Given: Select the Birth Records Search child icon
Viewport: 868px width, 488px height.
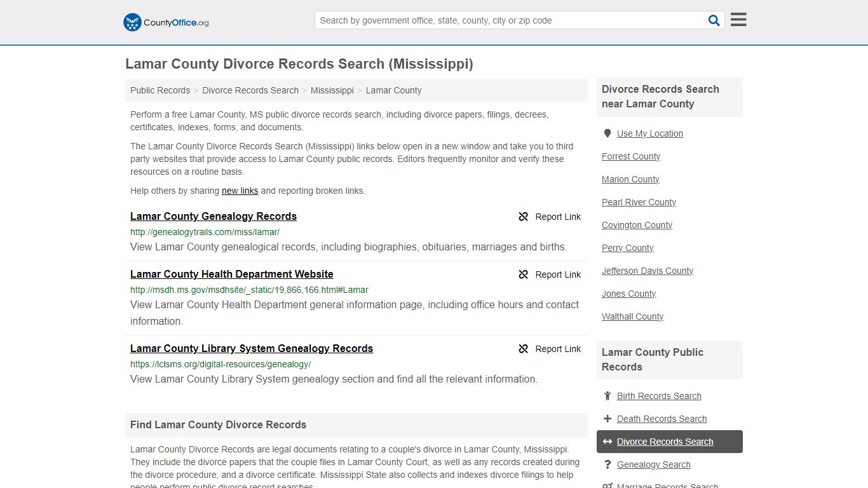Looking at the screenshot, I should click(x=607, y=395).
